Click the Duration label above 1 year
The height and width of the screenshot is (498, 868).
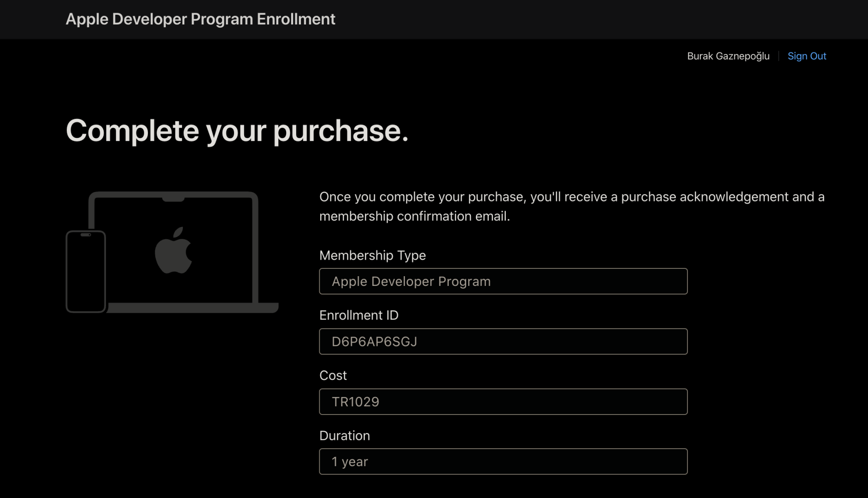tap(344, 436)
